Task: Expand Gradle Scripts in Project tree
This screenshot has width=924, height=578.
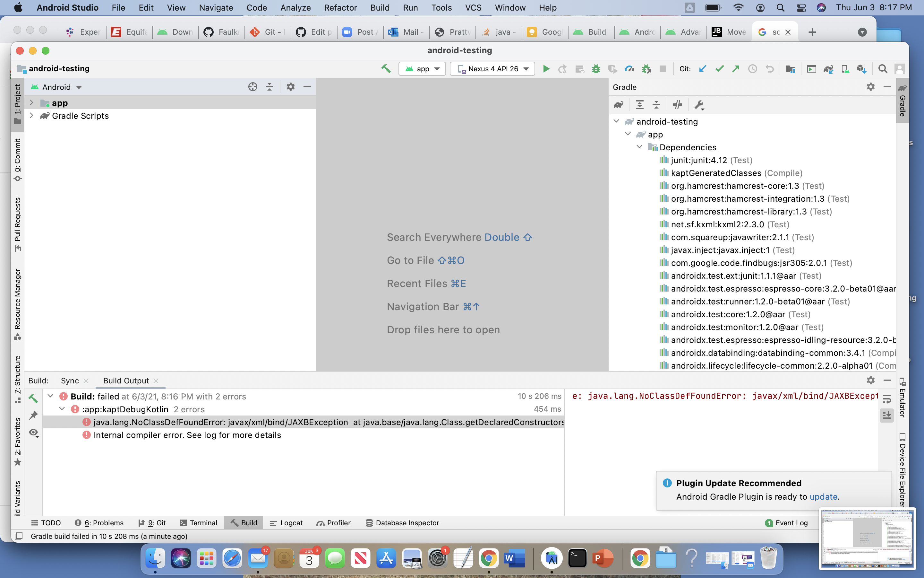Action: [32, 116]
